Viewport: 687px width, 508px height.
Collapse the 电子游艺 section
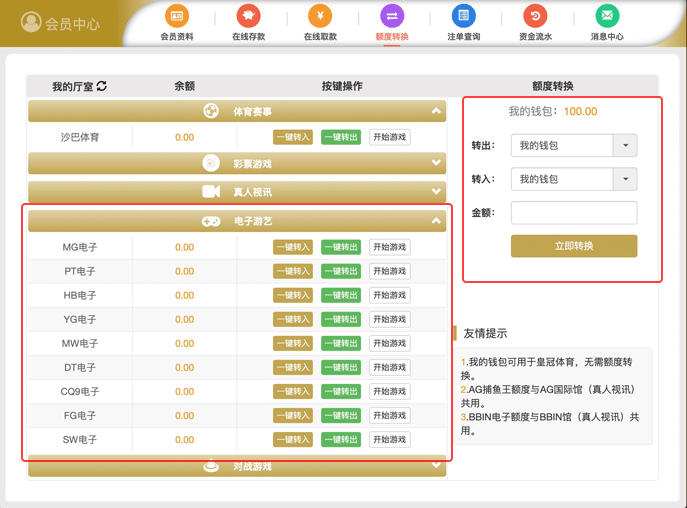coord(436,220)
